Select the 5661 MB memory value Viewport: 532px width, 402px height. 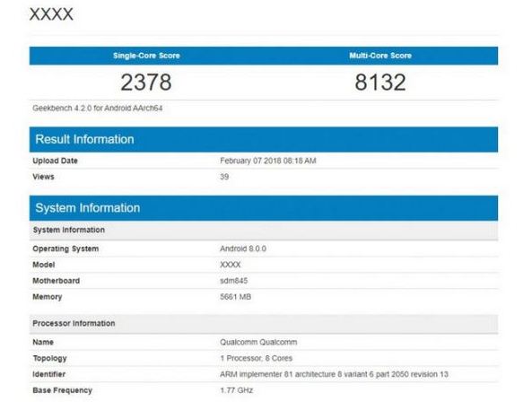point(235,297)
